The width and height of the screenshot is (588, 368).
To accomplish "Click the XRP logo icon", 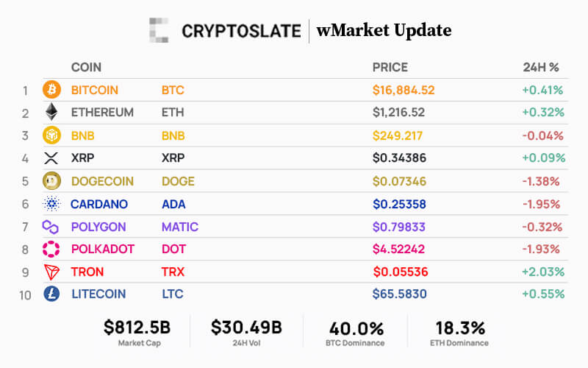I will coord(51,158).
